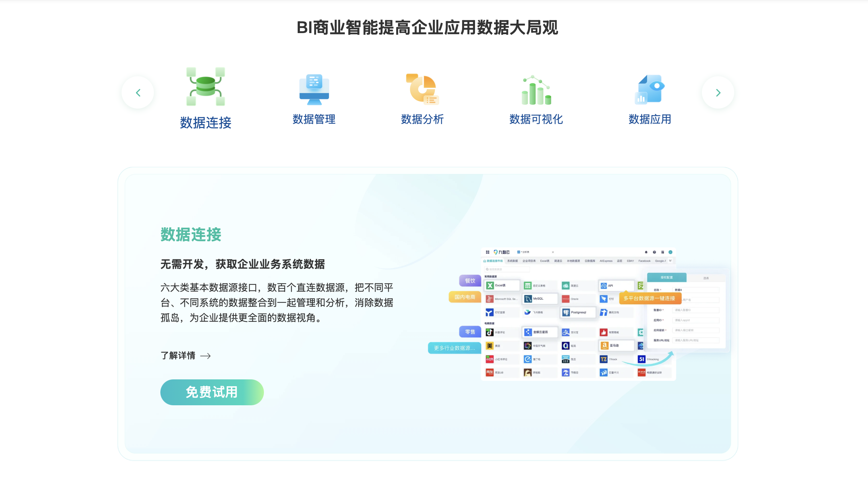This screenshot has width=868, height=502.
Task: Click the notification bell in the app header
Action: pyautogui.click(x=646, y=252)
